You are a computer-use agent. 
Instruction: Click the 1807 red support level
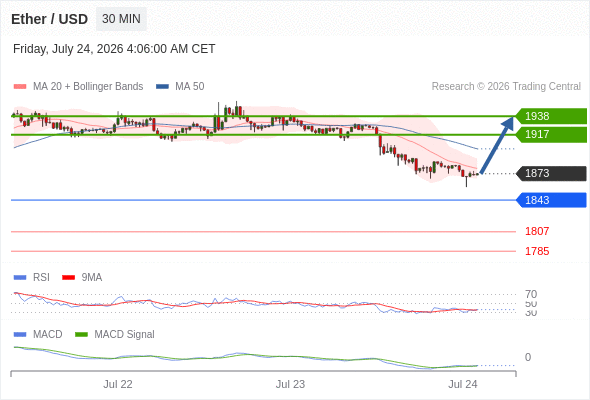coord(537,231)
